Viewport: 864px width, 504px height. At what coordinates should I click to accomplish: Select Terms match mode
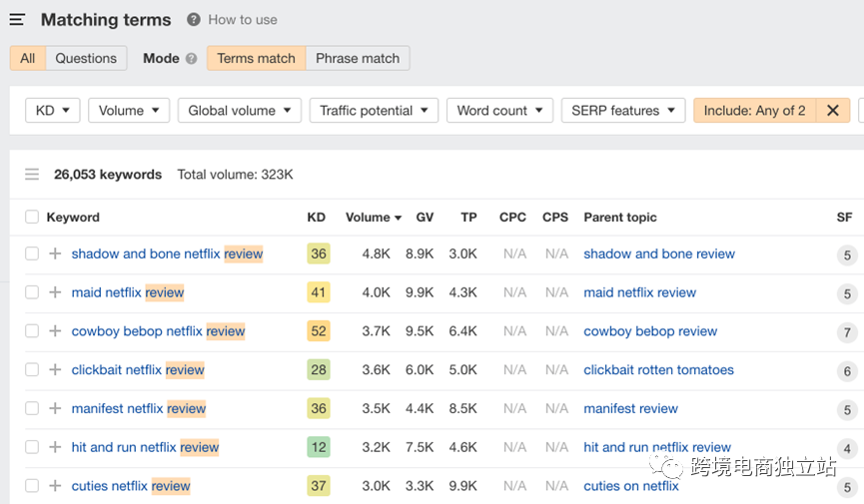pos(257,59)
